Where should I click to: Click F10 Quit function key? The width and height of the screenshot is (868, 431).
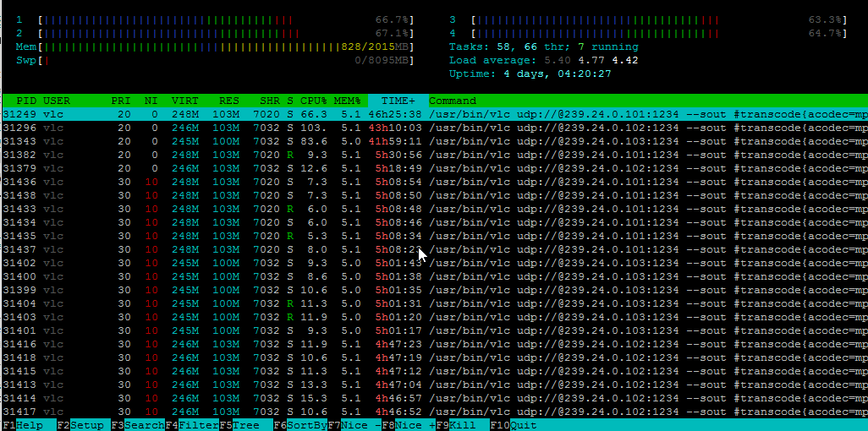click(x=514, y=425)
